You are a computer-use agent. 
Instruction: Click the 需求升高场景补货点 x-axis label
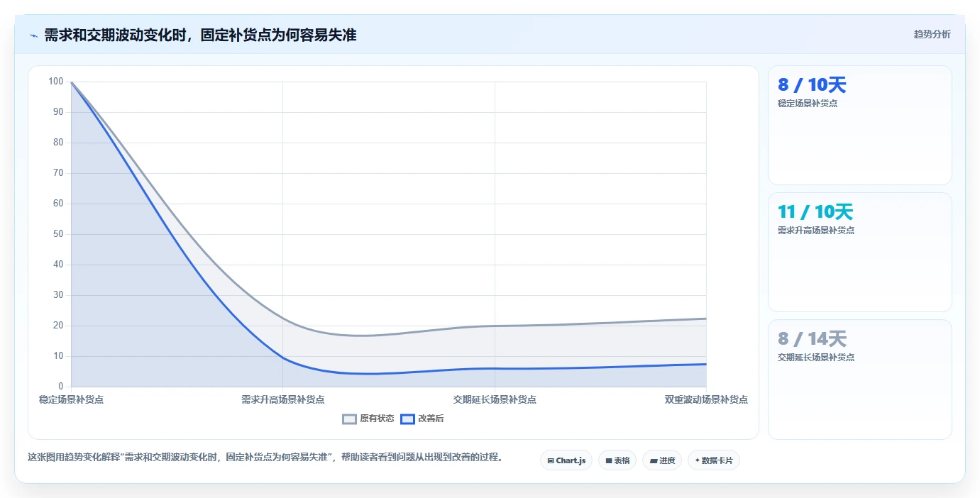pyautogui.click(x=283, y=399)
